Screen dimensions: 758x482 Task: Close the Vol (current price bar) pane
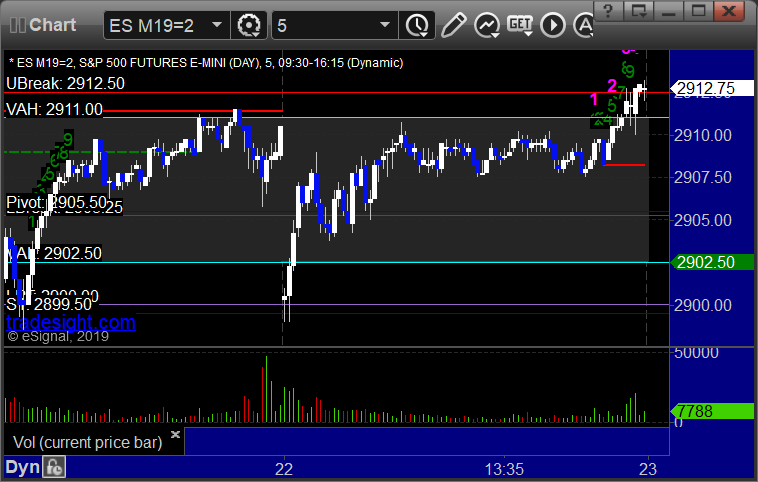click(x=175, y=434)
